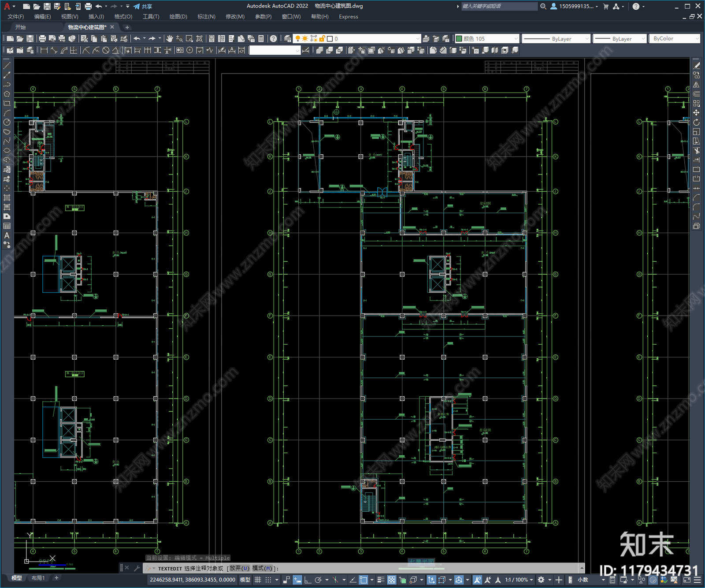Open the 绘图(D) menu

tap(178, 17)
